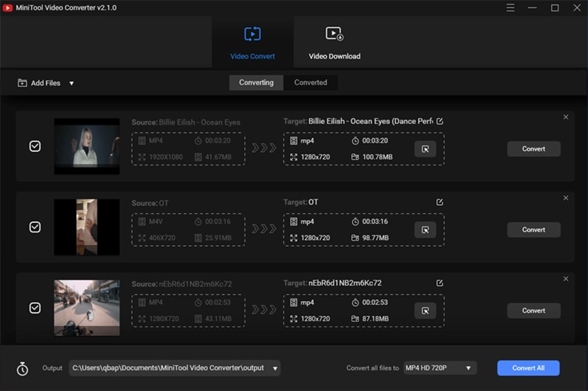Image resolution: width=588 pixels, height=391 pixels.
Task: Click the MiniTool app logo icon
Action: point(8,8)
